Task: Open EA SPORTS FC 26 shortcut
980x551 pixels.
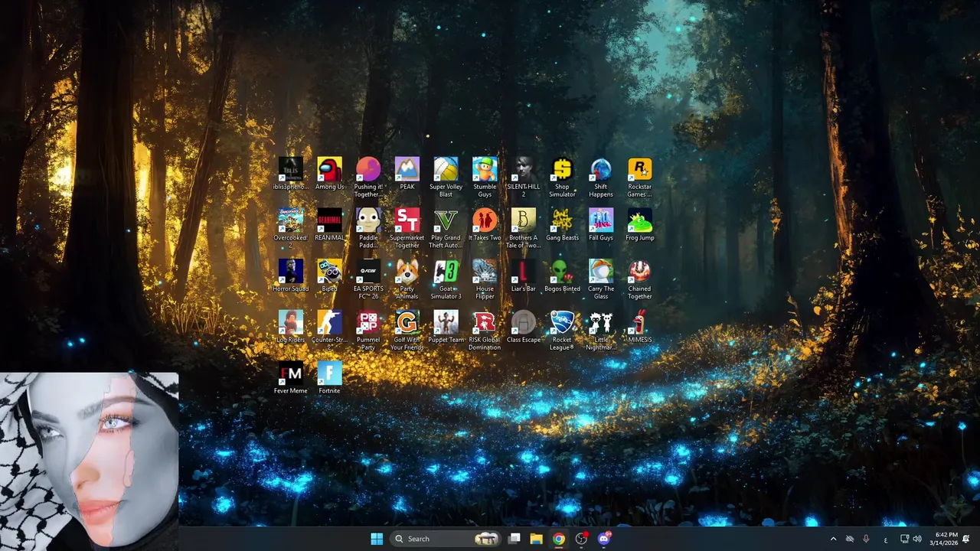Action: coord(368,280)
